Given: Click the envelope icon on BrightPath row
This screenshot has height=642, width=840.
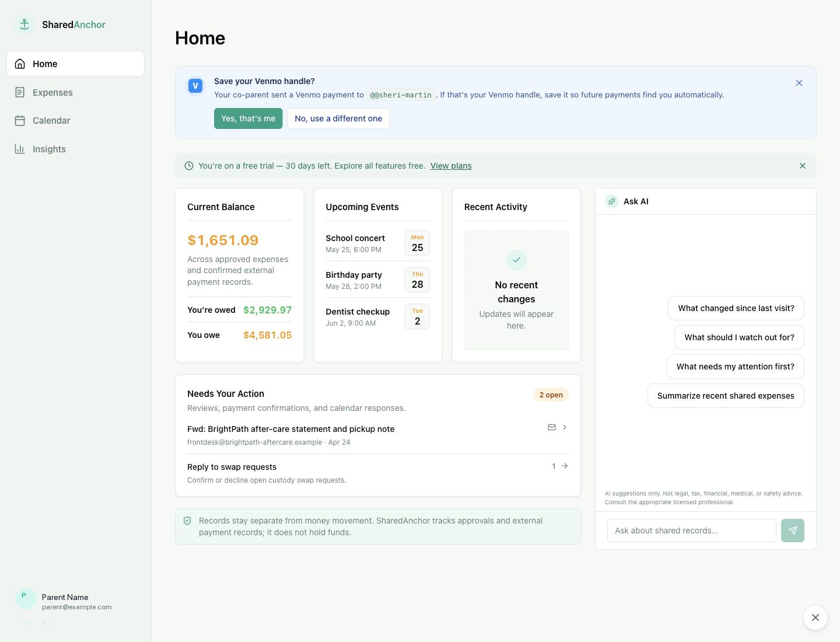Looking at the screenshot, I should (552, 427).
